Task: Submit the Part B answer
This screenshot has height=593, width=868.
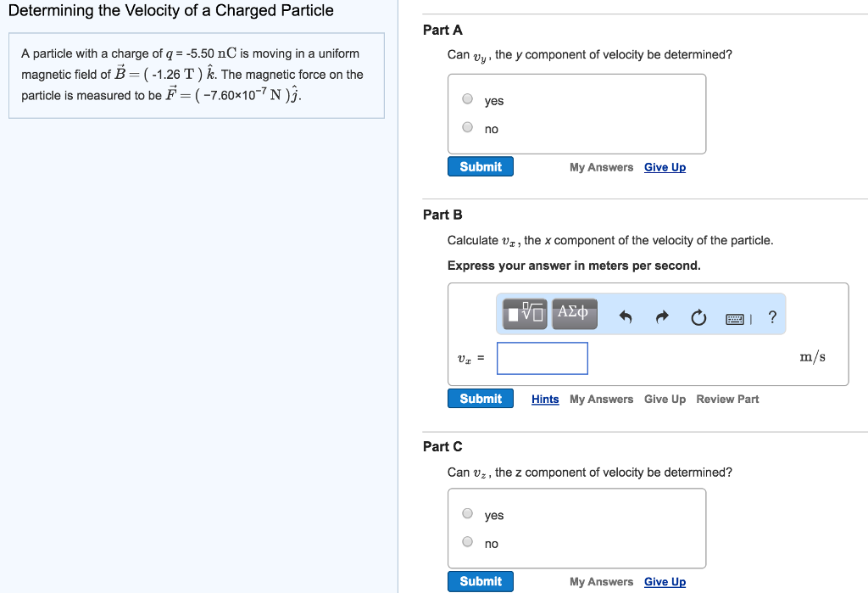Action: coord(480,398)
